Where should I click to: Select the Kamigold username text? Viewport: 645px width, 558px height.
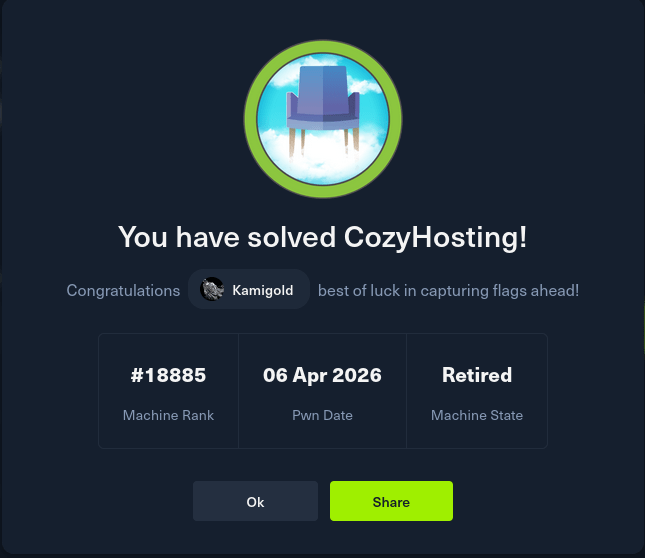[x=262, y=290]
